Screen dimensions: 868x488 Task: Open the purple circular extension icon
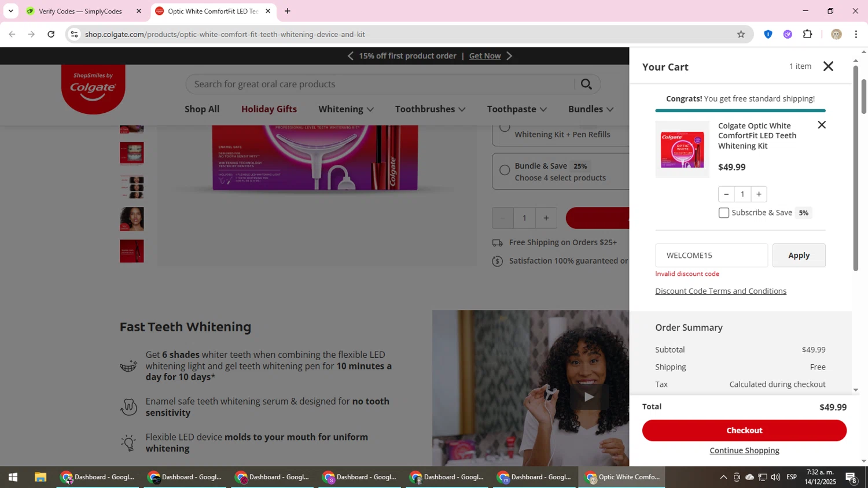788,34
